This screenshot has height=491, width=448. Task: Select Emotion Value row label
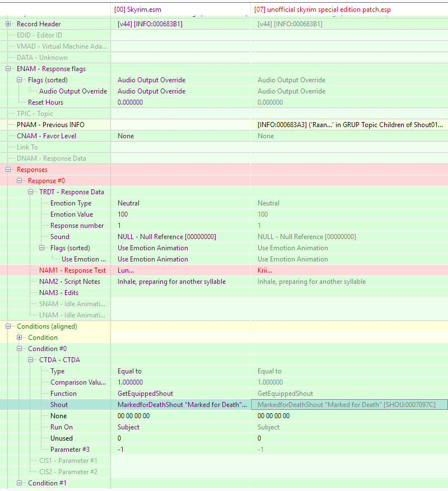72,214
